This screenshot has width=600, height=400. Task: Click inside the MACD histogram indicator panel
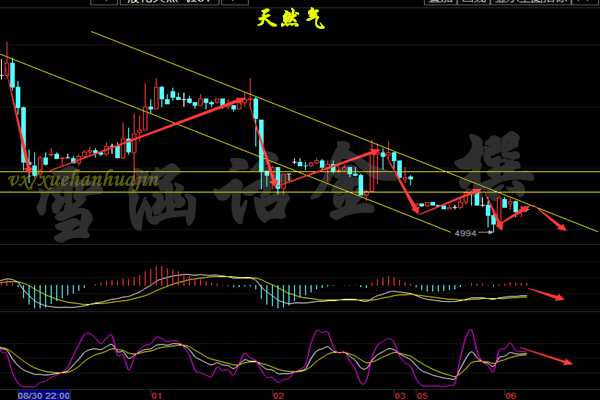click(300, 278)
